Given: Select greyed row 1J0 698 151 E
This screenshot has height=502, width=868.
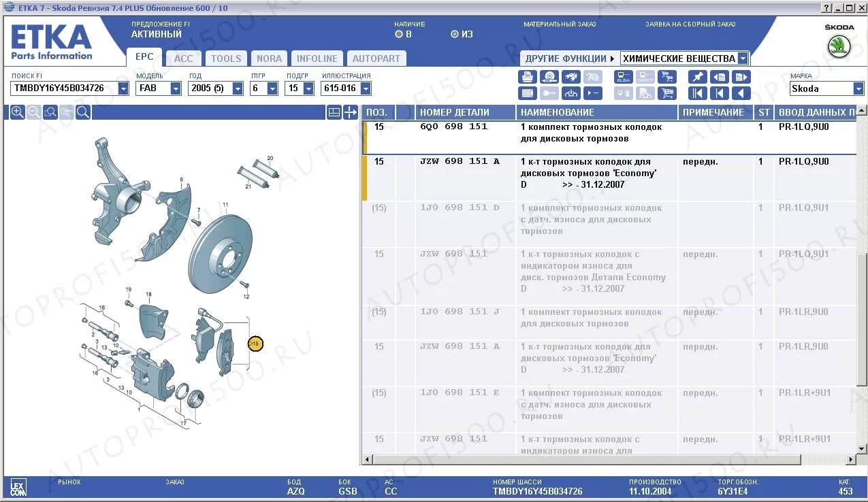Looking at the screenshot, I should 609,409.
